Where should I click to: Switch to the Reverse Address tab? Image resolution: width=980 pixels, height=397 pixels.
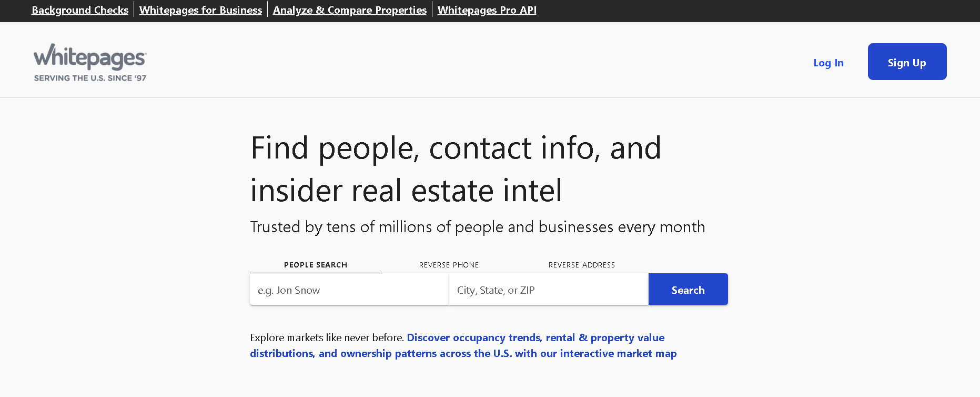click(581, 265)
